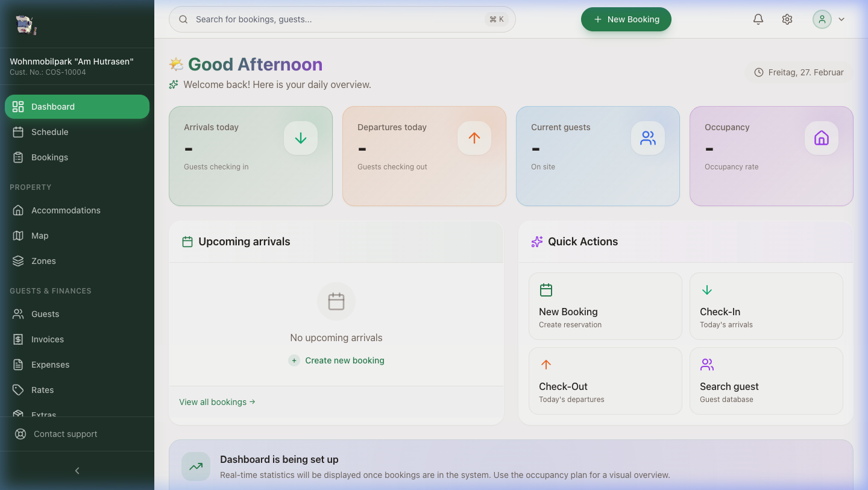Follow the View all bookings link
Viewport: 868px width, 490px height.
click(217, 402)
